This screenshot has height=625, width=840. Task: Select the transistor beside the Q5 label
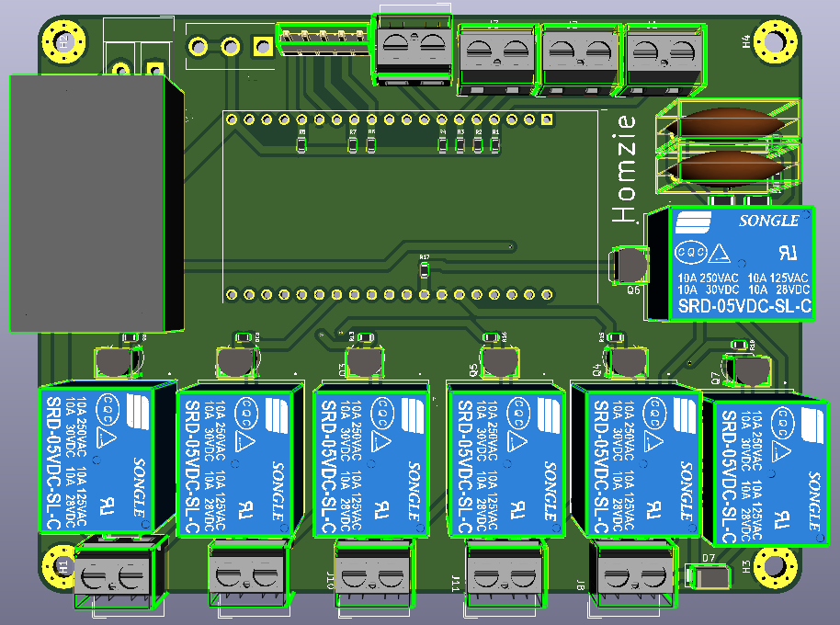[x=499, y=361]
